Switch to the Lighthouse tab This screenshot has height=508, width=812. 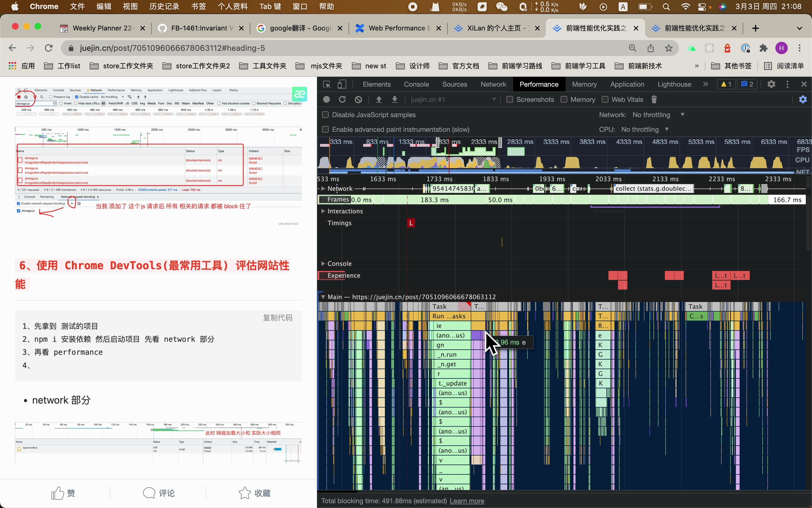pos(674,84)
